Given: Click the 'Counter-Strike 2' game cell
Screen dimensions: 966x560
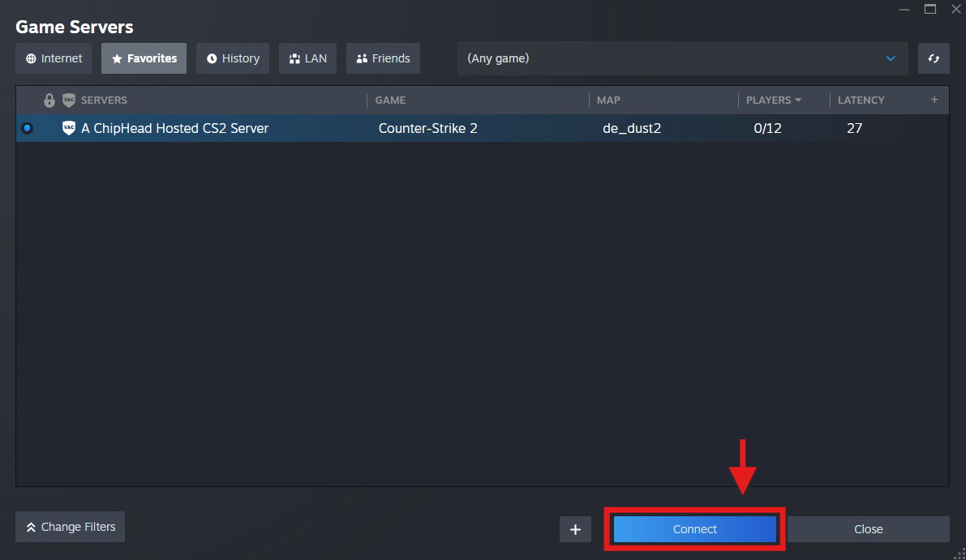Looking at the screenshot, I should [427, 128].
